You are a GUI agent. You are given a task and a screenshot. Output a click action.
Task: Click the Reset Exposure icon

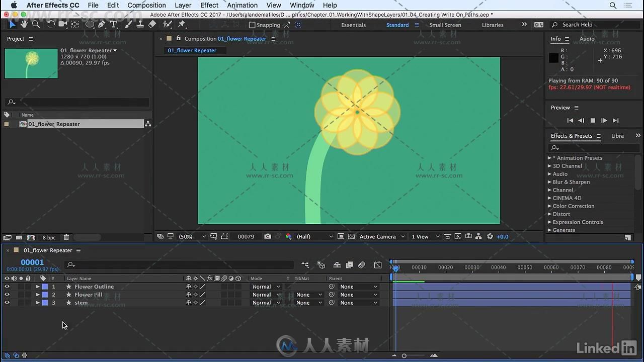click(490, 236)
